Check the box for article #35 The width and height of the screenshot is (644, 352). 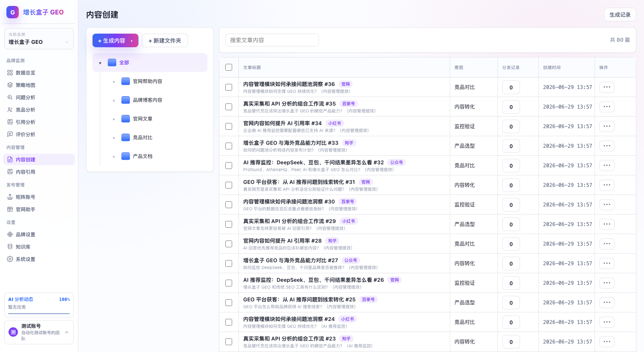tap(229, 107)
